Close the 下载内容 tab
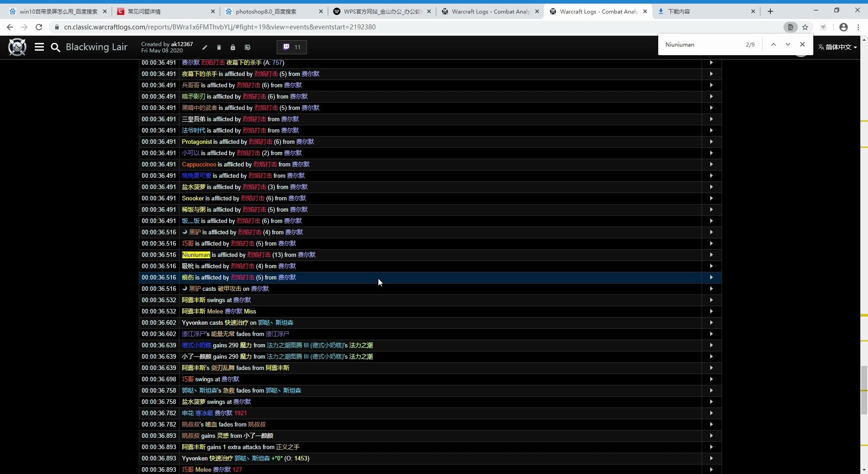Image resolution: width=868 pixels, height=474 pixels. pyautogui.click(x=753, y=11)
